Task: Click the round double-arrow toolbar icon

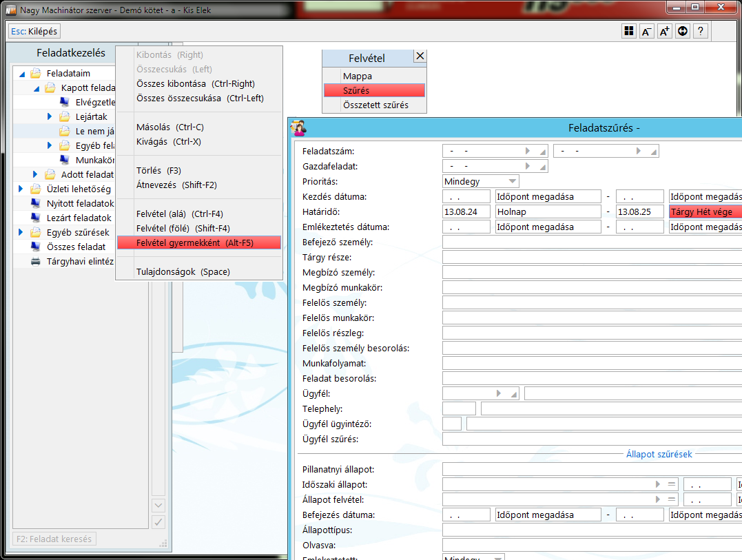Action: point(682,31)
